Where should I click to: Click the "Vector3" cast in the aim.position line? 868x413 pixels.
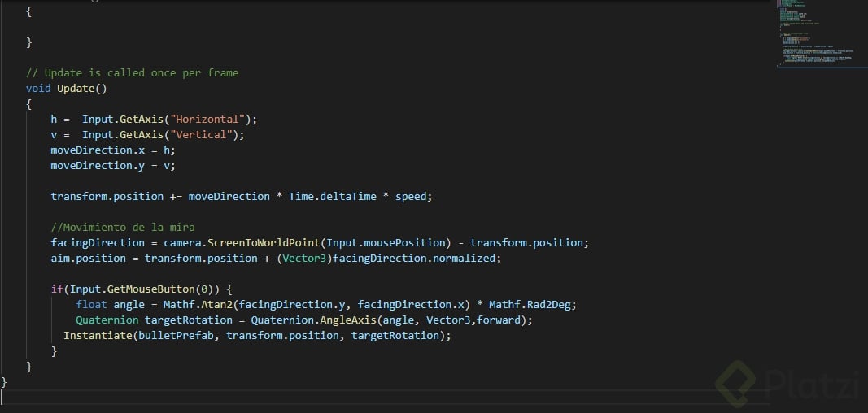305,259
